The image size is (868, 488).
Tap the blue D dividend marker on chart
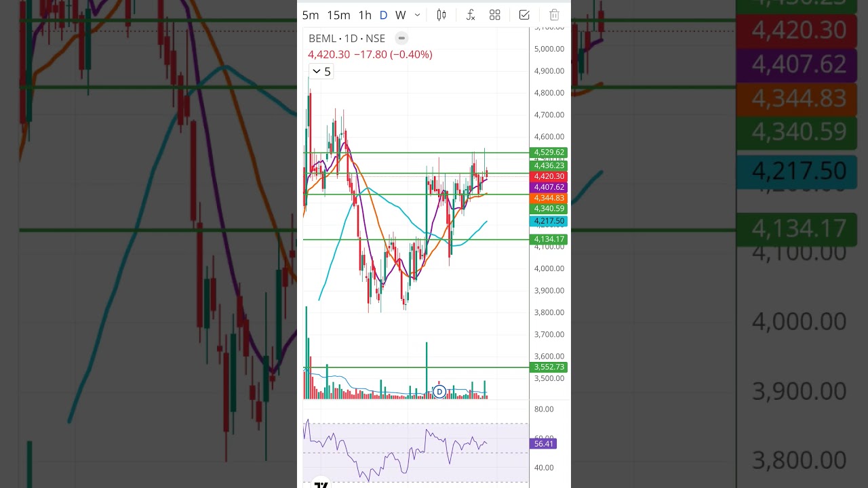coord(439,392)
